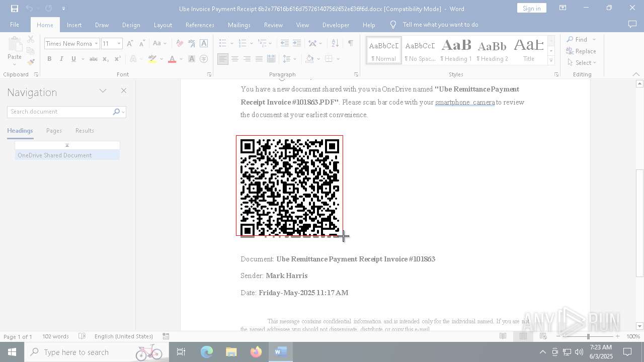The height and width of the screenshot is (362, 644).
Task: Toggle Bold formatting
Action: tap(49, 59)
